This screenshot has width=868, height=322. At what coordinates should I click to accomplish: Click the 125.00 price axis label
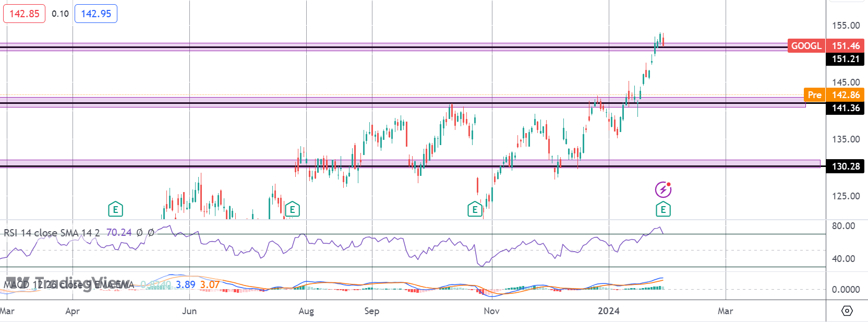pyautogui.click(x=846, y=196)
